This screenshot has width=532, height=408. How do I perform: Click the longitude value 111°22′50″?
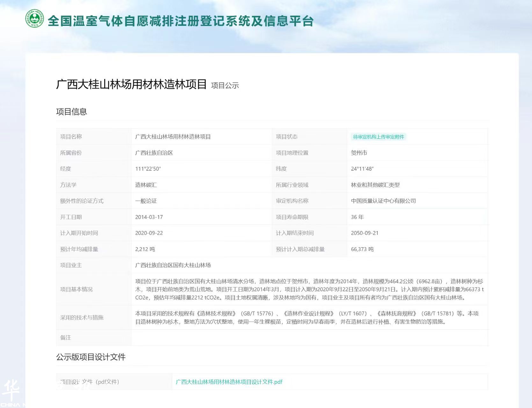[x=148, y=169]
